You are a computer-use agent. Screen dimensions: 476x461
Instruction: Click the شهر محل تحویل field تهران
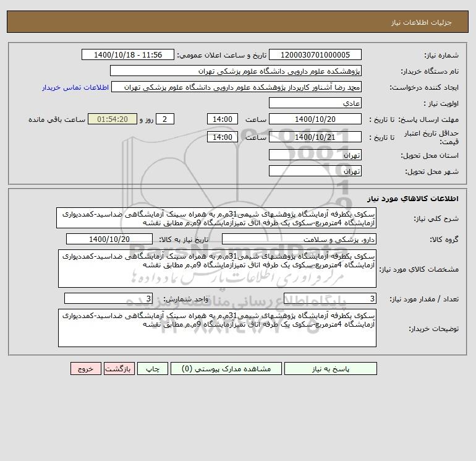[315, 171]
